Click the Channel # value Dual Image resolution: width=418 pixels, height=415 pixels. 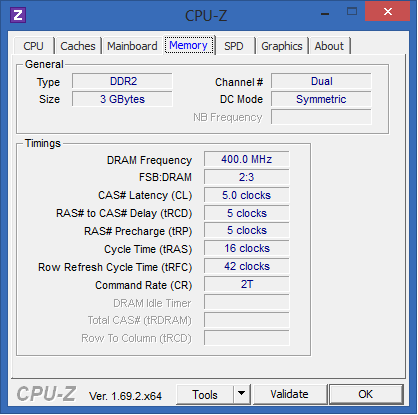[x=321, y=81]
